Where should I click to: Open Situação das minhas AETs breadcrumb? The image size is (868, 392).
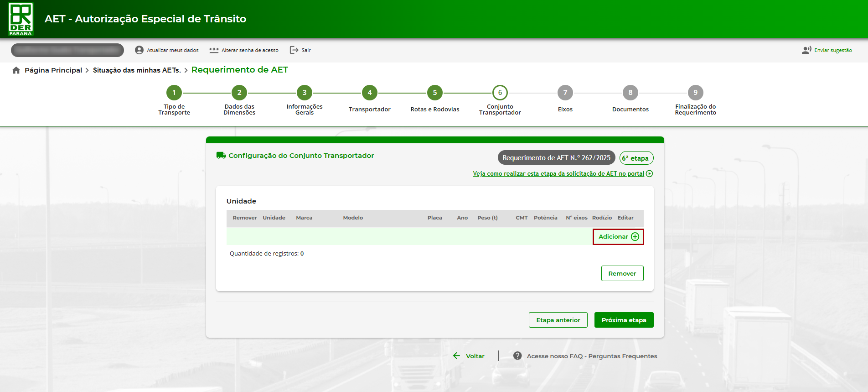pyautogui.click(x=137, y=70)
